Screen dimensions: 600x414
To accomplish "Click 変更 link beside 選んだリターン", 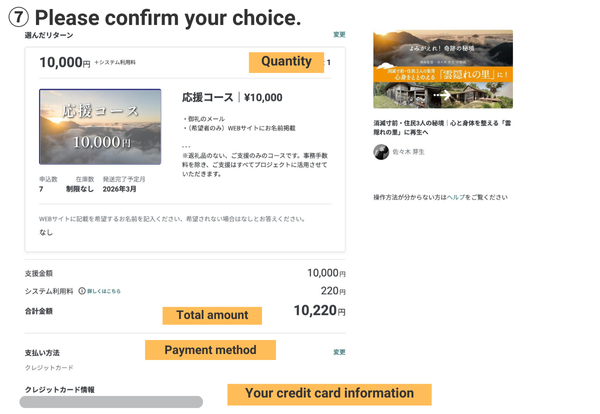I will tap(339, 35).
